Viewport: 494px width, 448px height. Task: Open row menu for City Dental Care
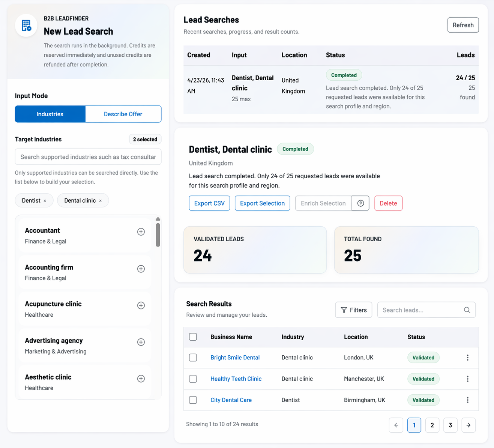click(468, 400)
